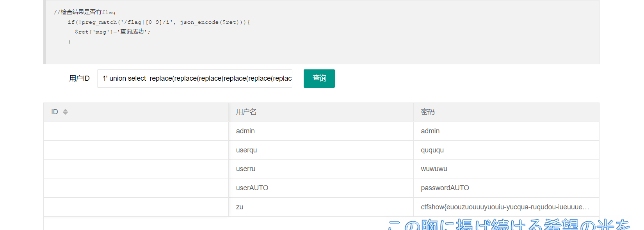The image size is (644, 230).
Task: Select the quququ password cell
Action: point(506,150)
